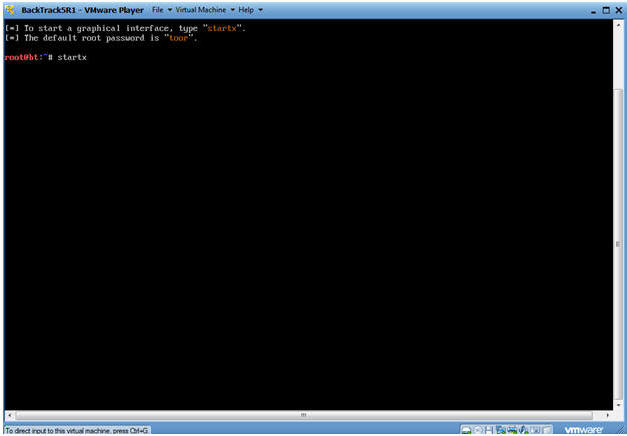Click the line 'The default root password is'

(x=101, y=38)
